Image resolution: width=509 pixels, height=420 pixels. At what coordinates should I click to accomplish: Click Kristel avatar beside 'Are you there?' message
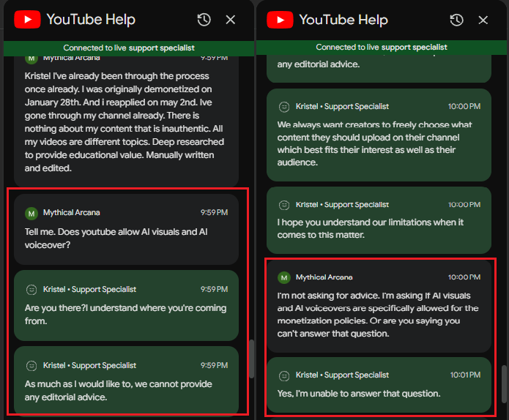(x=31, y=290)
